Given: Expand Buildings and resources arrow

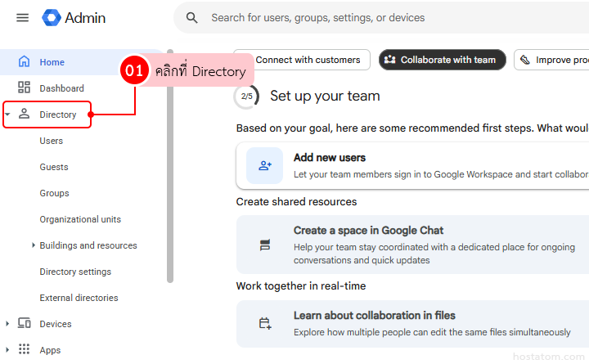Looking at the screenshot, I should 34,245.
